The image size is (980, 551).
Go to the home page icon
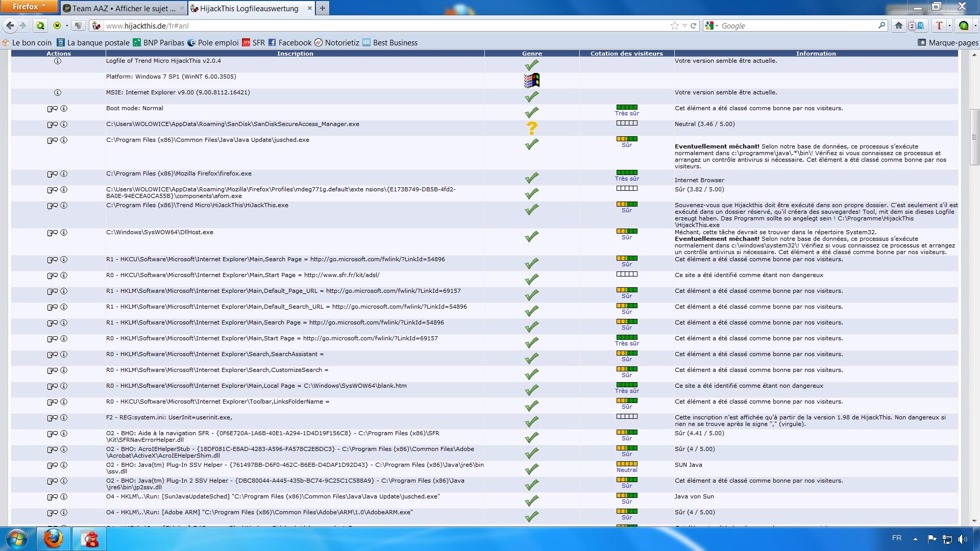tap(899, 26)
